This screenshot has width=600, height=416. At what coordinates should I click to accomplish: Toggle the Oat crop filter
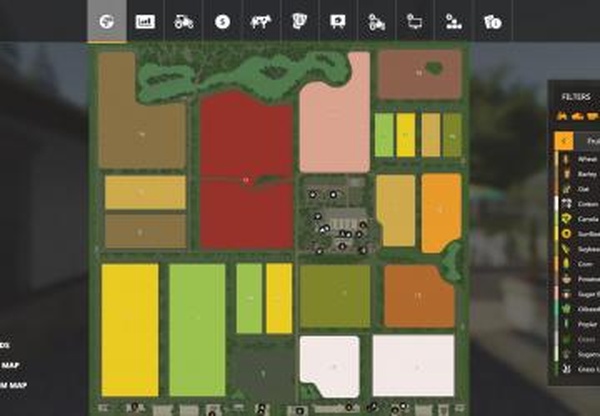[x=577, y=189]
